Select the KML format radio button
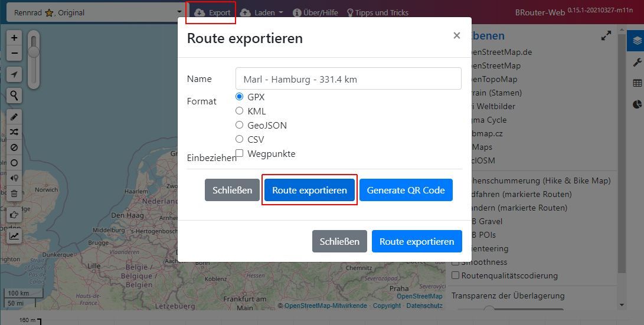Screen dimensions: 644x325 pyautogui.click(x=239, y=111)
